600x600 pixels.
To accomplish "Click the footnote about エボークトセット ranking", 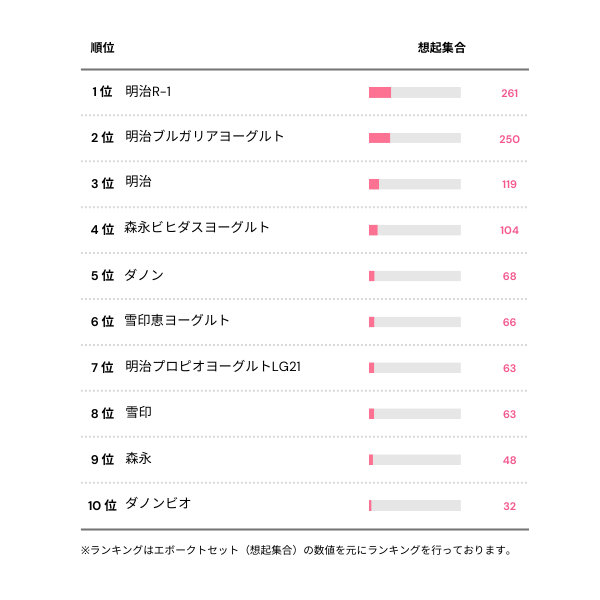I will click(x=296, y=550).
